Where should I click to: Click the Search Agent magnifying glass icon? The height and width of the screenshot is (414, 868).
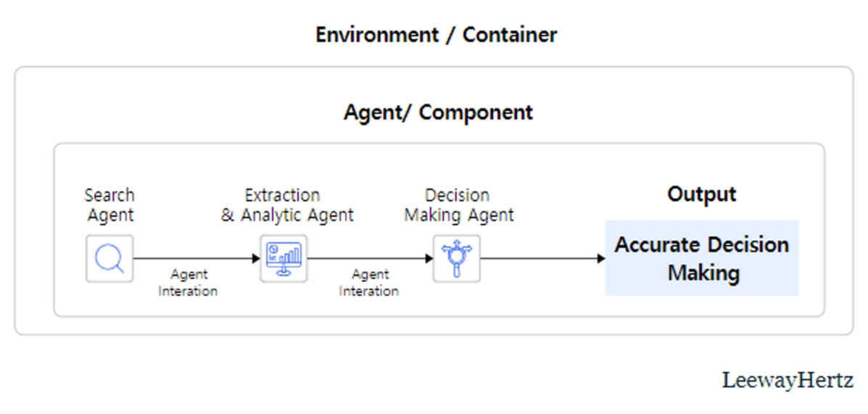coord(109,258)
